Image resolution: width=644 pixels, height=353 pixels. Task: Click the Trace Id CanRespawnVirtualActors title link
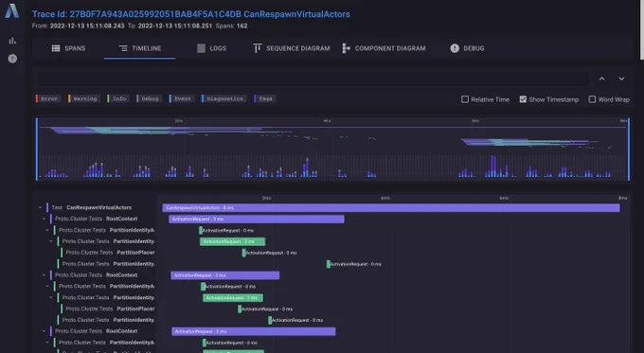(191, 14)
